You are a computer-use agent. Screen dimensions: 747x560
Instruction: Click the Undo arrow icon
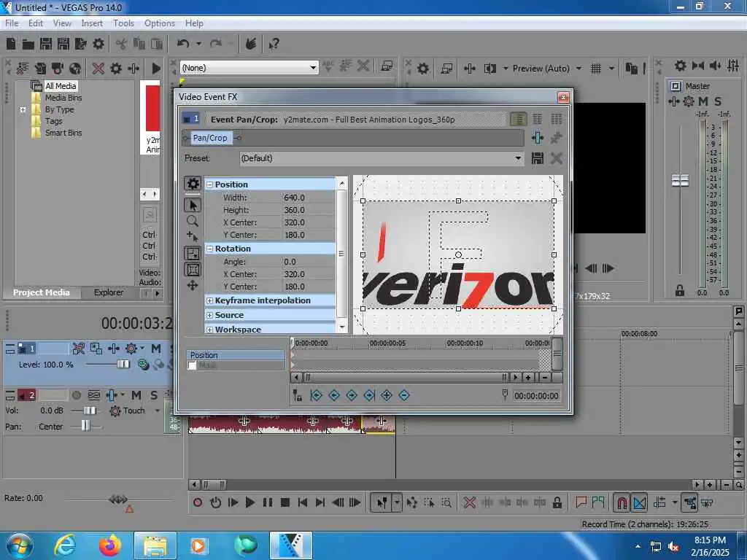183,44
